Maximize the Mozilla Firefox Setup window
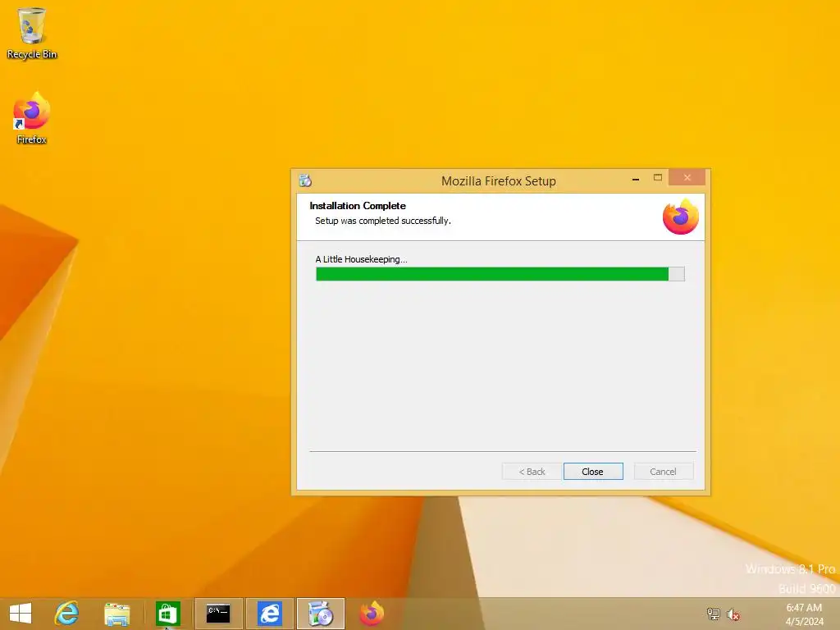 (x=658, y=178)
